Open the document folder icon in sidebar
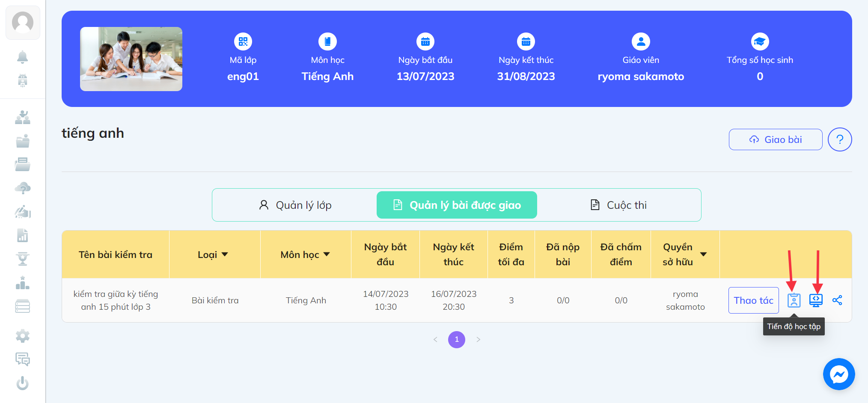 [23, 164]
